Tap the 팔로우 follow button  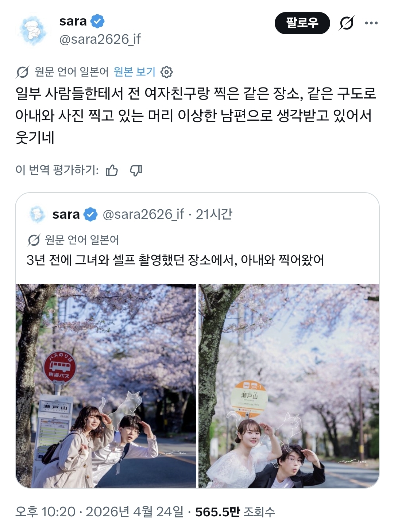(x=302, y=23)
